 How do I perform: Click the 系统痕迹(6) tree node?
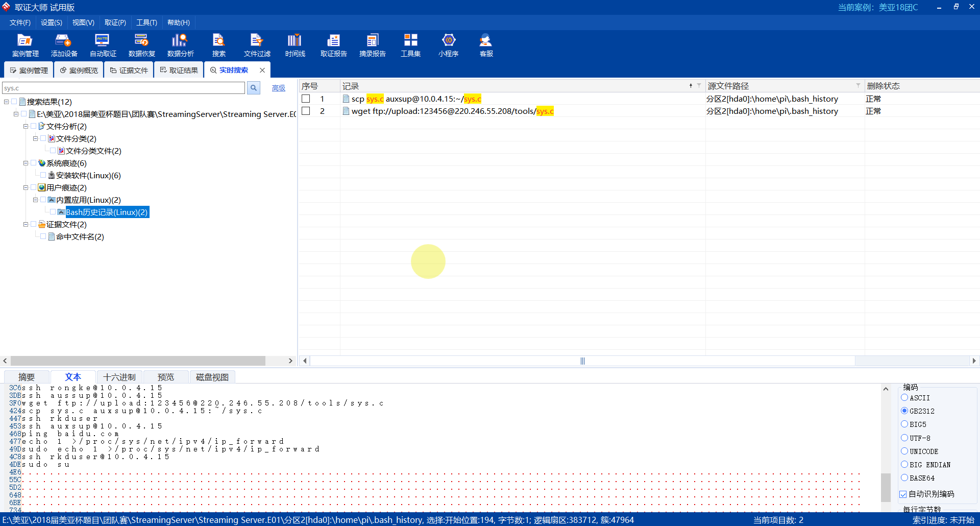[66, 163]
